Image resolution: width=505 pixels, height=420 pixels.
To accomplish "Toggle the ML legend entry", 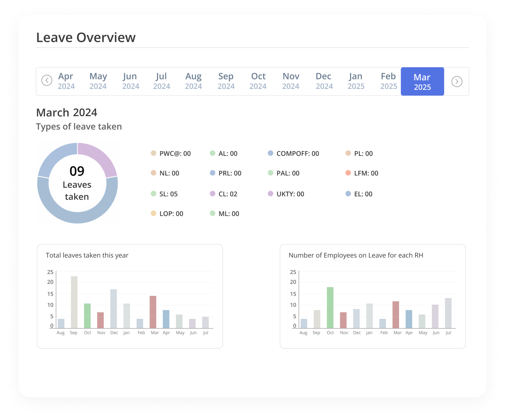I will (x=213, y=213).
